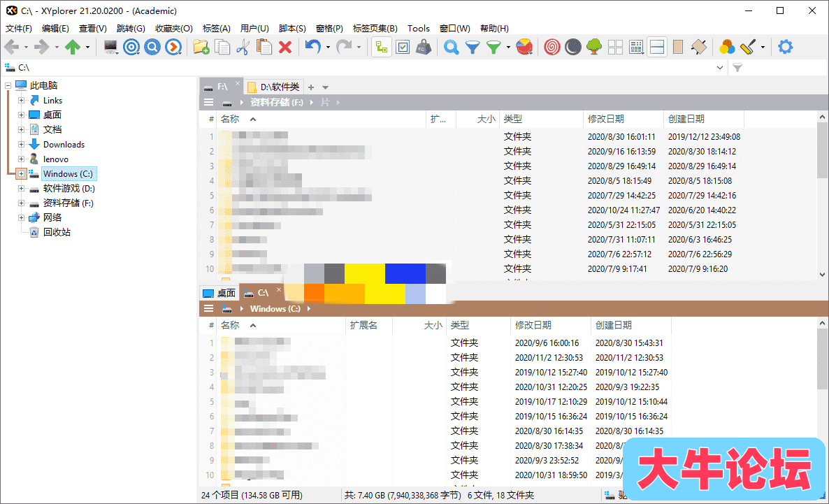
Task: Switch to the 桌面 tab in lower pane
Action: tap(219, 293)
